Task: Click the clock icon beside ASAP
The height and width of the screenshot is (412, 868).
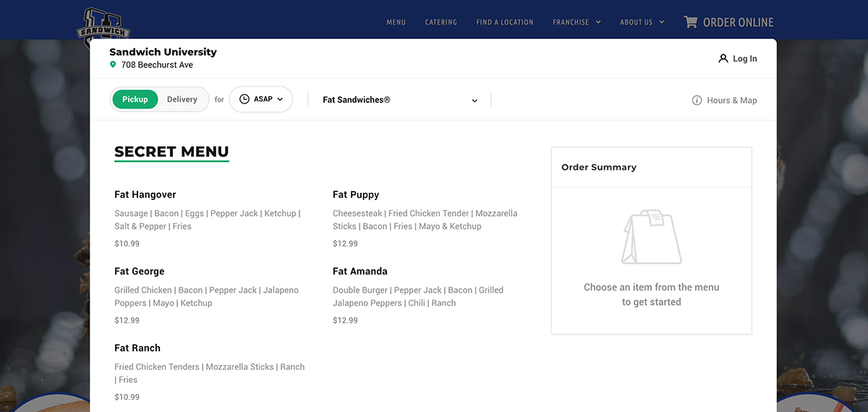Action: click(x=244, y=99)
